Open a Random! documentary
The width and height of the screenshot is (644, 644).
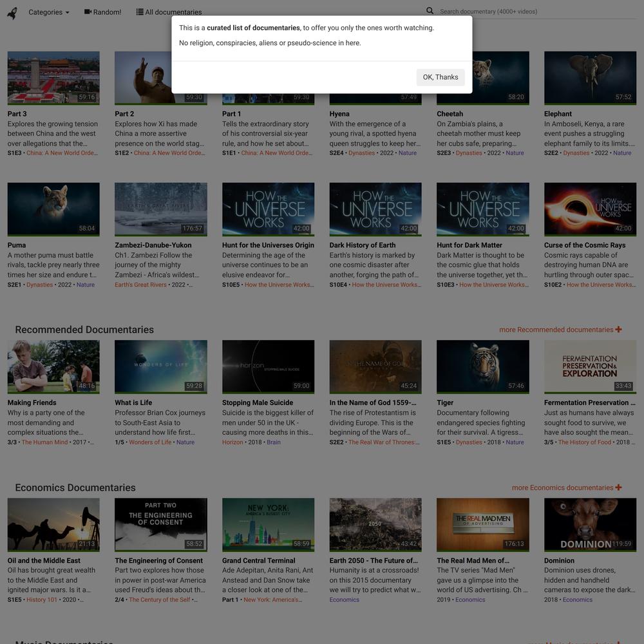(x=102, y=12)
